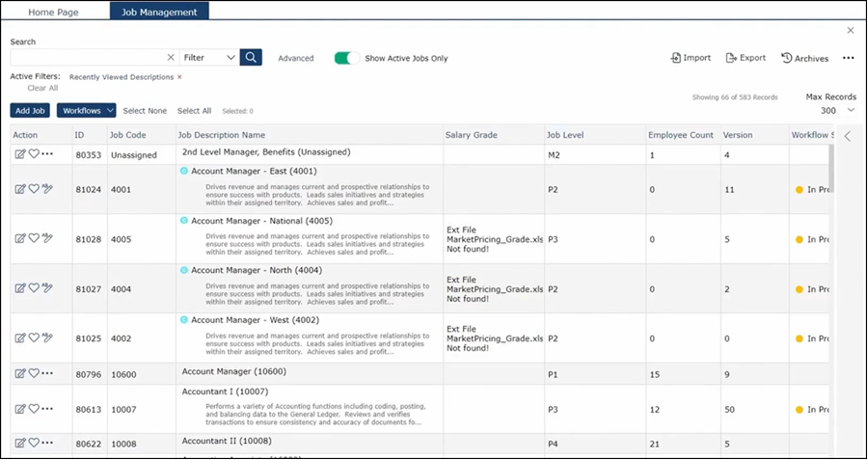Open more actions for Account Manager (10600)
The height and width of the screenshot is (460, 868).
pos(47,373)
